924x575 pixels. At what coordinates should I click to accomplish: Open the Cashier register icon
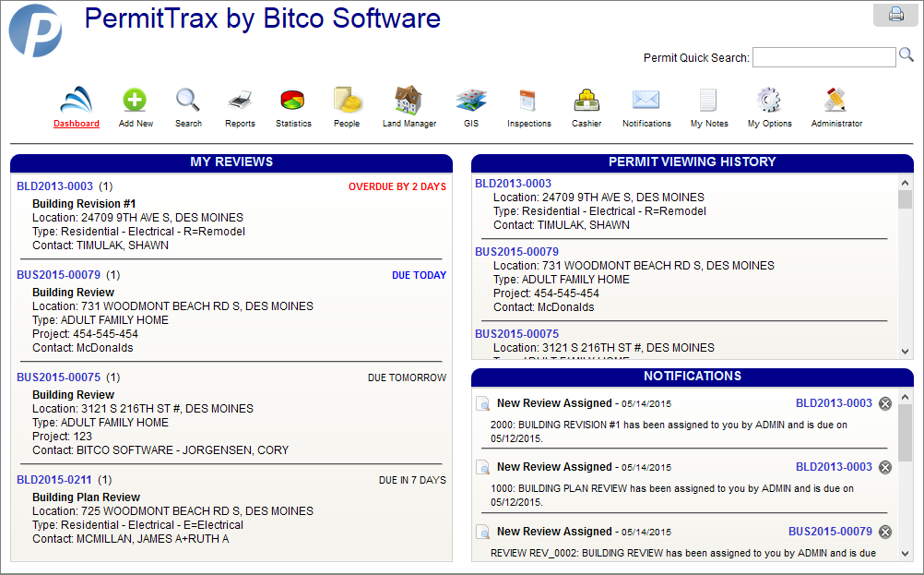(x=586, y=101)
